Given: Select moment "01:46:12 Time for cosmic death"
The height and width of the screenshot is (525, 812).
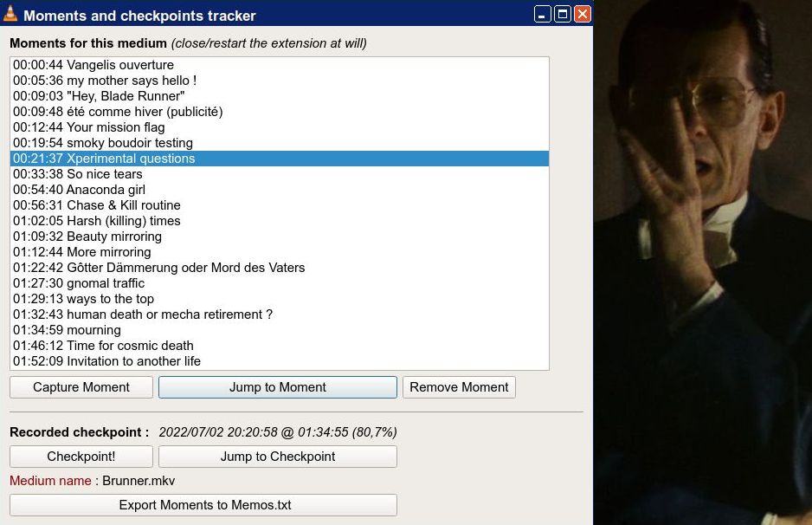Looking at the screenshot, I should 280,345.
